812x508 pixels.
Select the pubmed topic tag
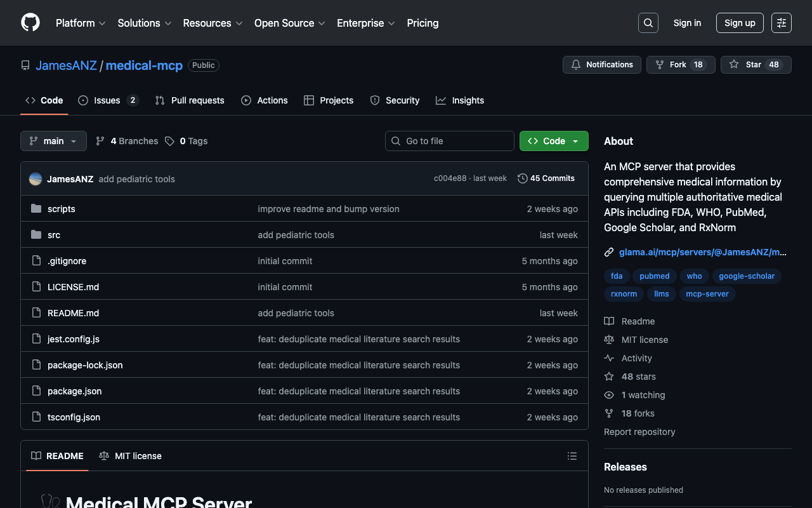coord(654,276)
